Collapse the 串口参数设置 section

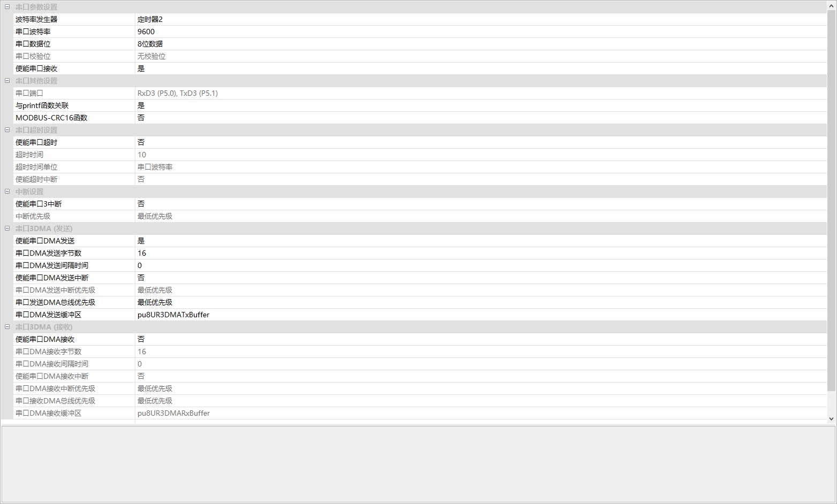7,7
